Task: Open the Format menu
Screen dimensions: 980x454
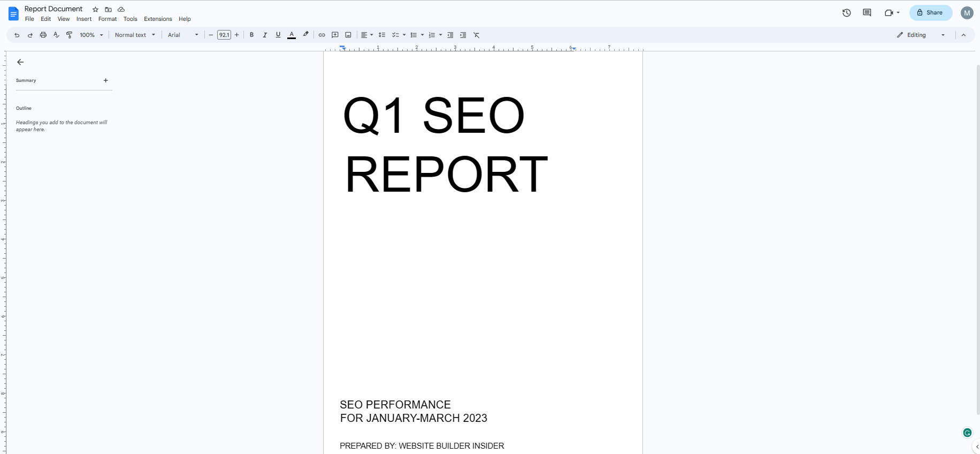Action: (x=108, y=19)
